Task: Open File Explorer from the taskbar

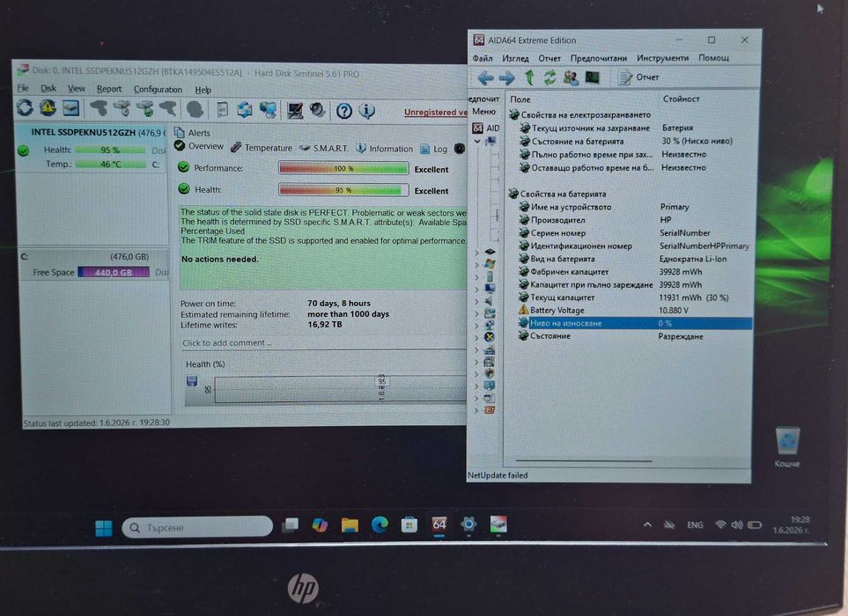Action: (x=350, y=524)
